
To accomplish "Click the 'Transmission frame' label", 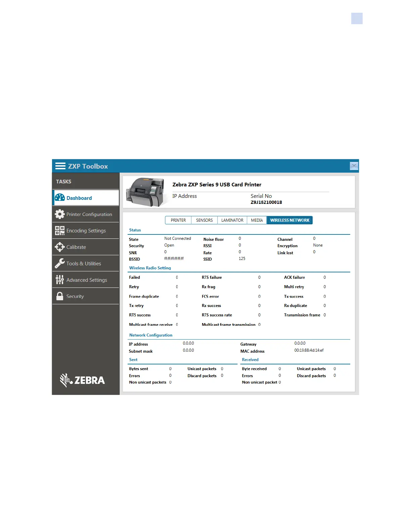I will (x=302, y=315).
